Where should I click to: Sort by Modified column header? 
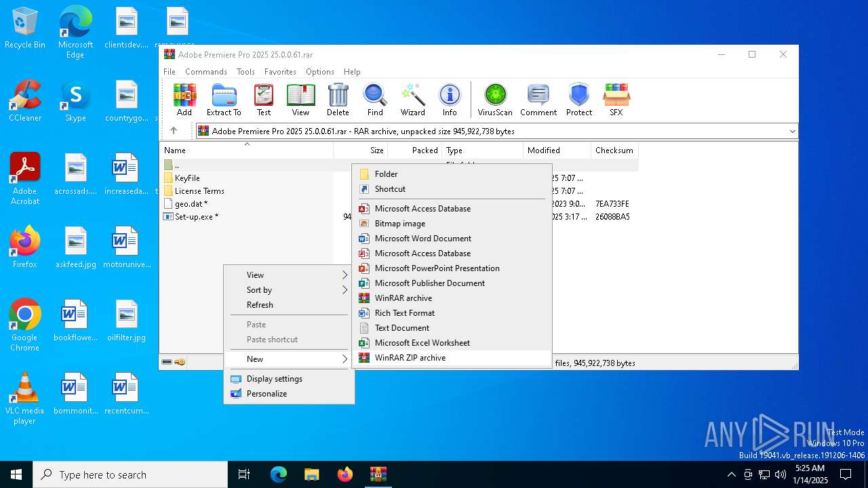pyautogui.click(x=557, y=150)
